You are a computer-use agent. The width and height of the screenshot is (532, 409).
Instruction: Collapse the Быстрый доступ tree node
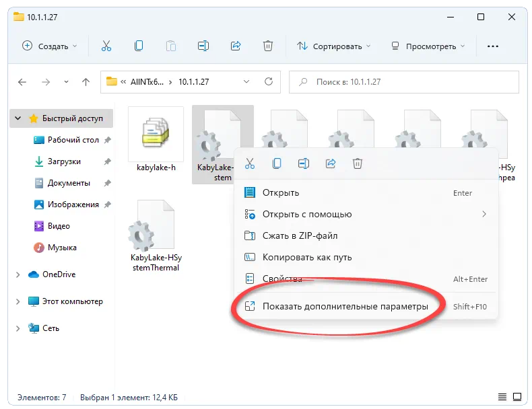18,118
